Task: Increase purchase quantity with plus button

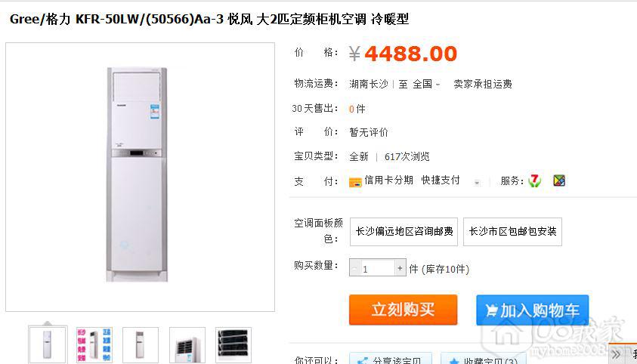Action: tap(400, 268)
